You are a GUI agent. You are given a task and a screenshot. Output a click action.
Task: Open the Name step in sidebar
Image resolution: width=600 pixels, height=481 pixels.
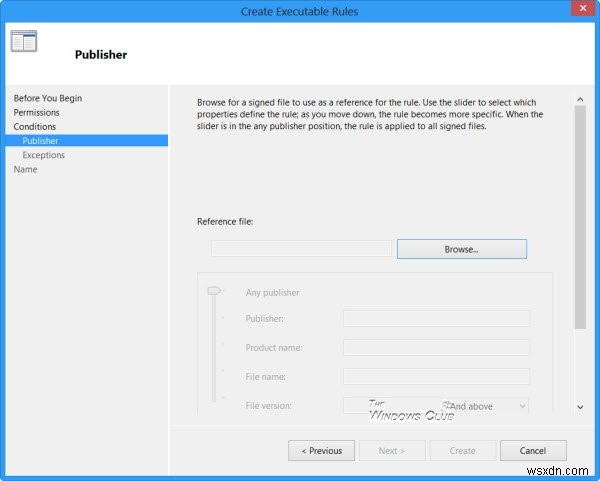pyautogui.click(x=25, y=169)
